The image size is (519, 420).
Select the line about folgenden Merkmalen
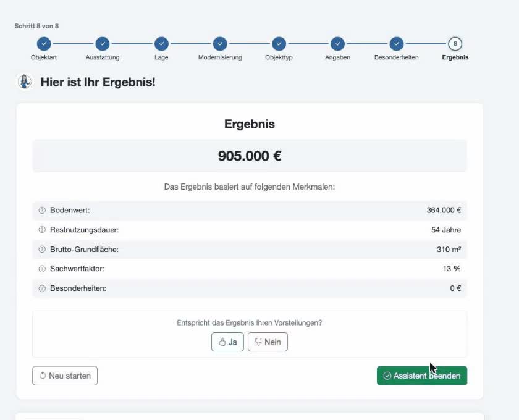250,187
